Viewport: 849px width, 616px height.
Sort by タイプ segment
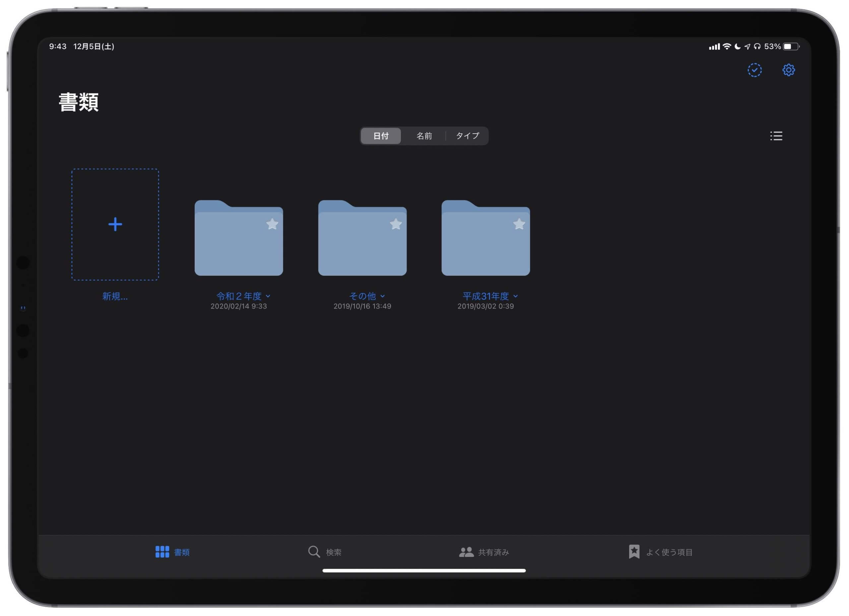pyautogui.click(x=468, y=136)
